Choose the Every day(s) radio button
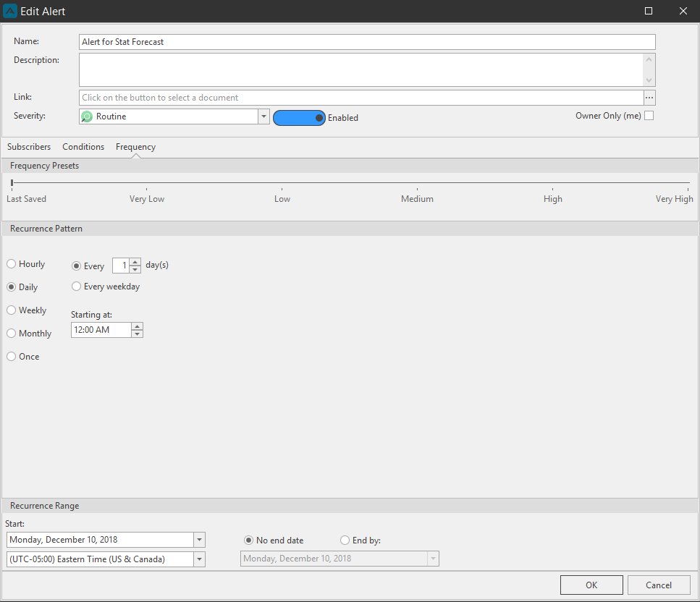The height and width of the screenshot is (602, 700). pyautogui.click(x=76, y=266)
